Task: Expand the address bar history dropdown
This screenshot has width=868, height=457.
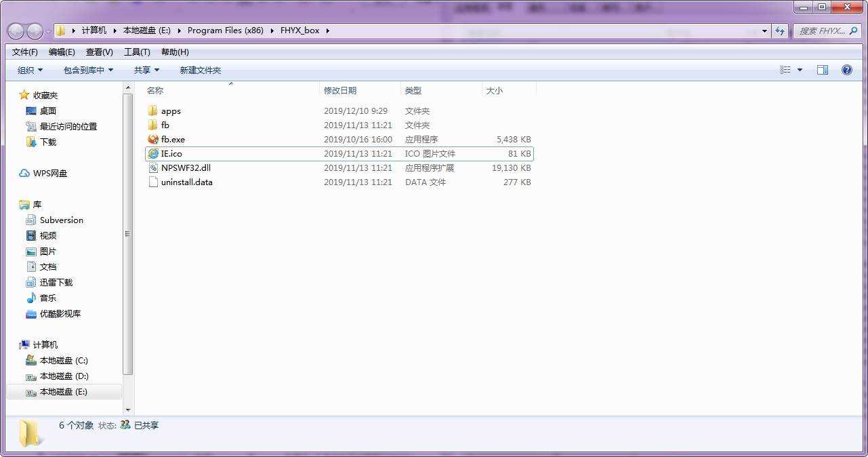Action: coord(764,31)
